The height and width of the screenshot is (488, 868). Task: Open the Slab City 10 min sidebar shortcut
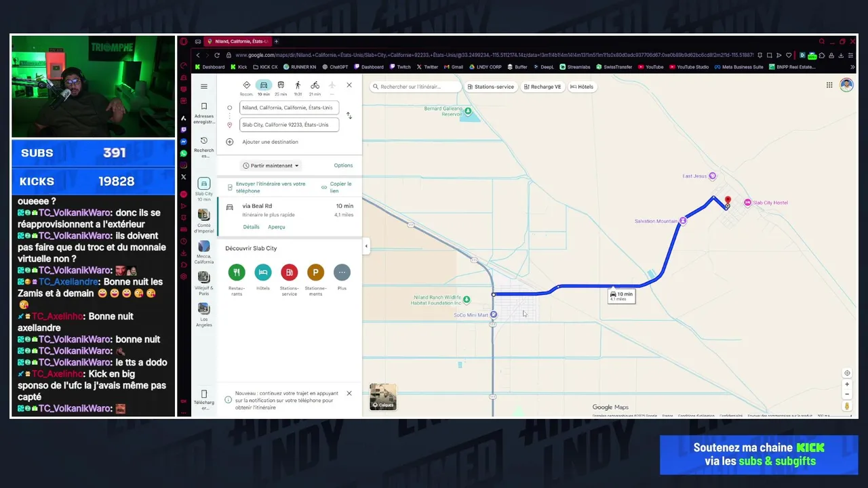click(203, 190)
